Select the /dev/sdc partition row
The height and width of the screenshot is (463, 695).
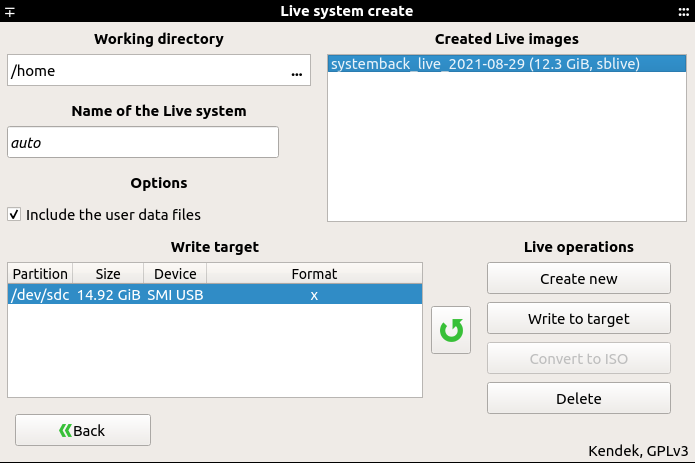(x=215, y=295)
